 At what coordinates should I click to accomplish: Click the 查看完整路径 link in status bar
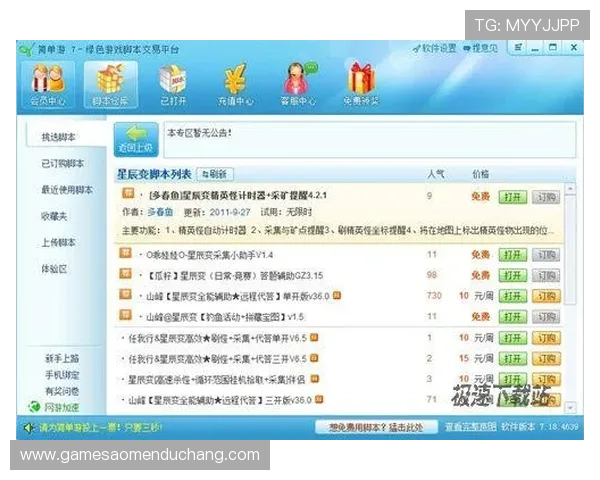coord(471,427)
